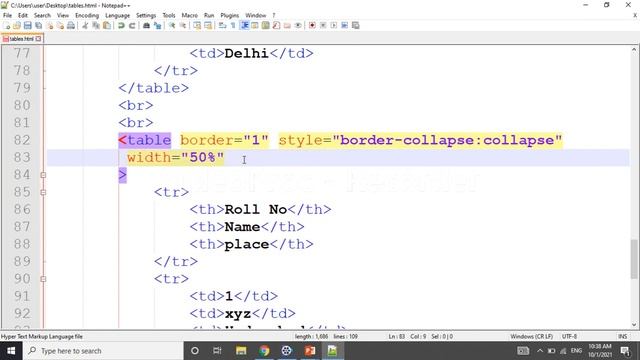
Task: Open the Tools menu
Action: [x=169, y=16]
